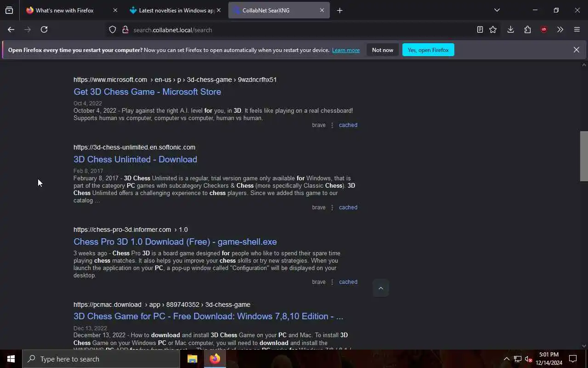
Task: View cached Microsoft Store 3D Chess result
Action: [x=348, y=125]
